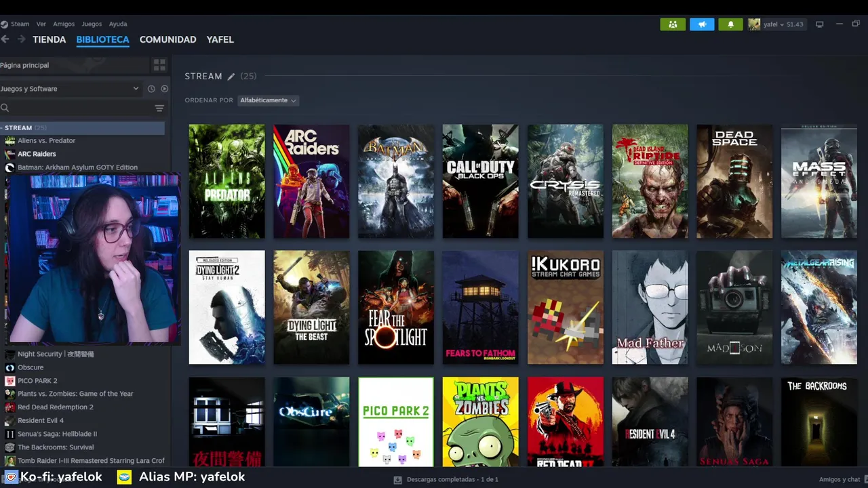
Task: Click the Steam logo icon
Action: pyautogui.click(x=4, y=24)
